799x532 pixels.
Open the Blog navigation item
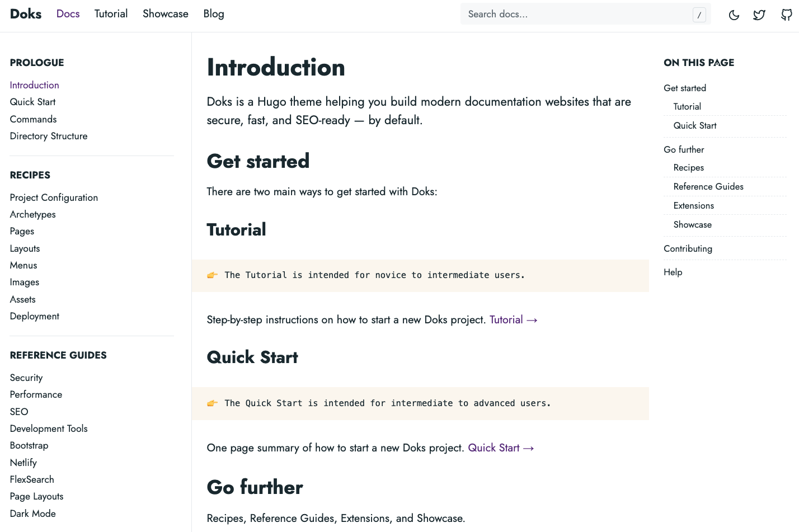tap(214, 14)
